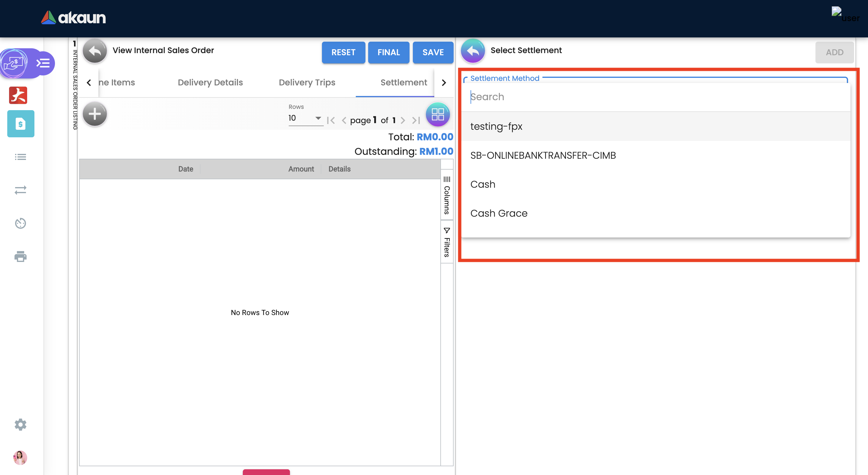Click the back arrow beside View Internal Sales Order
868x475 pixels.
click(x=95, y=51)
